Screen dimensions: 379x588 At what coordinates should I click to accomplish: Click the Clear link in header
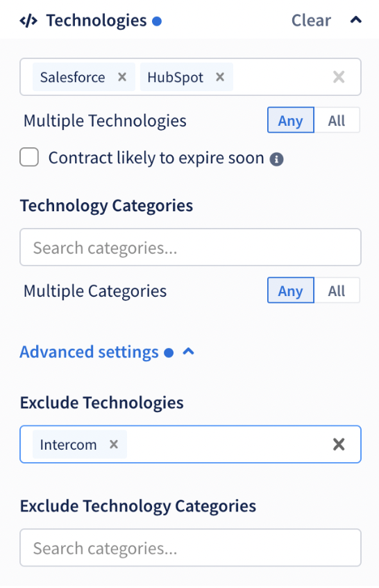(x=311, y=20)
